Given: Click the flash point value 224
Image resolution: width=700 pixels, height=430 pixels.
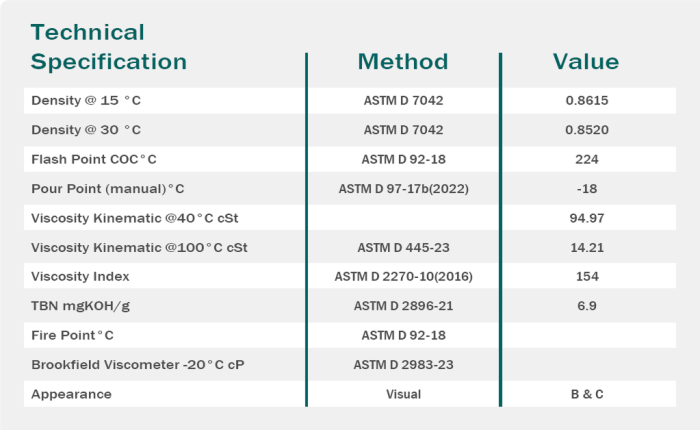Looking at the screenshot, I should [586, 159].
